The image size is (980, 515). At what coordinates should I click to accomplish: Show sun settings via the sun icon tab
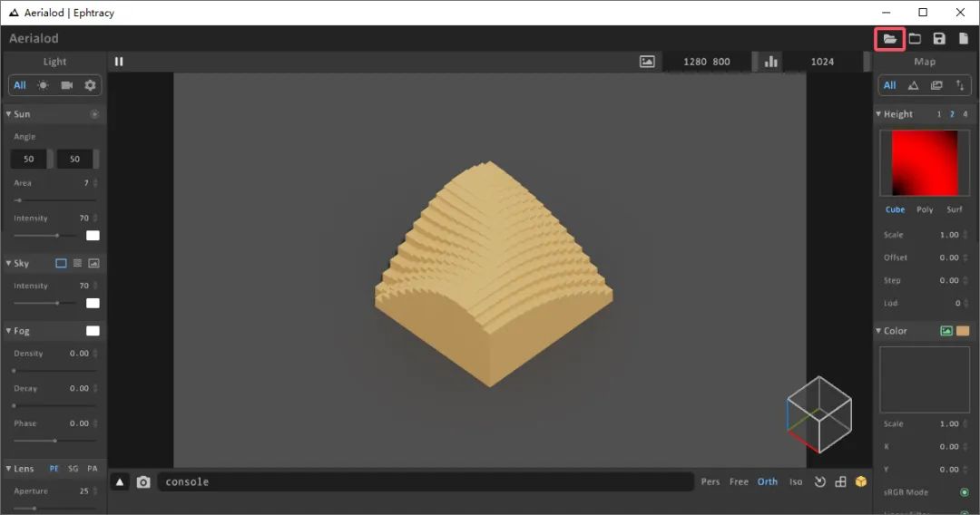[44, 85]
